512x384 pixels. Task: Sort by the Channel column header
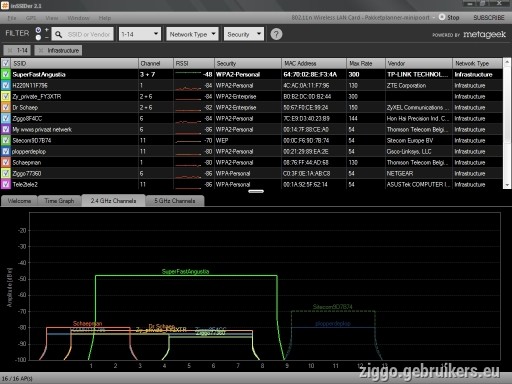[156, 63]
